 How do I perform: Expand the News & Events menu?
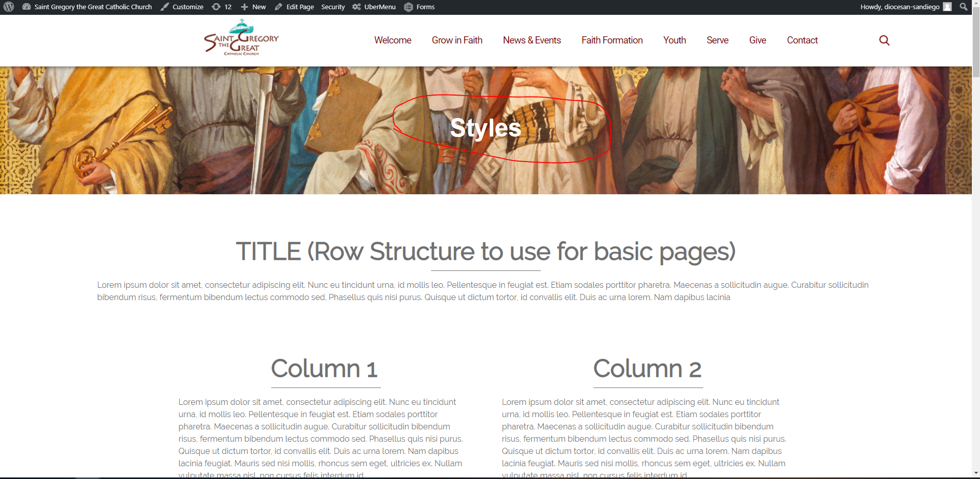coord(532,40)
